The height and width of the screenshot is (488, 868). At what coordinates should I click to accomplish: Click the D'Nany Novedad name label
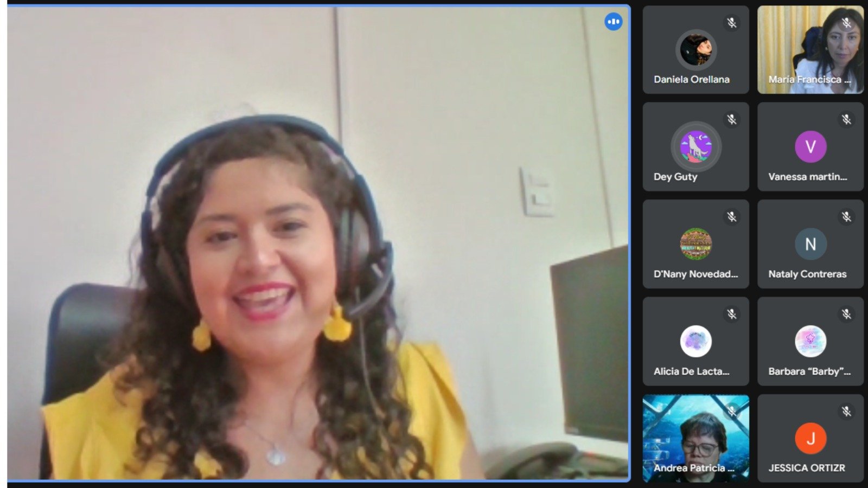coord(695,274)
